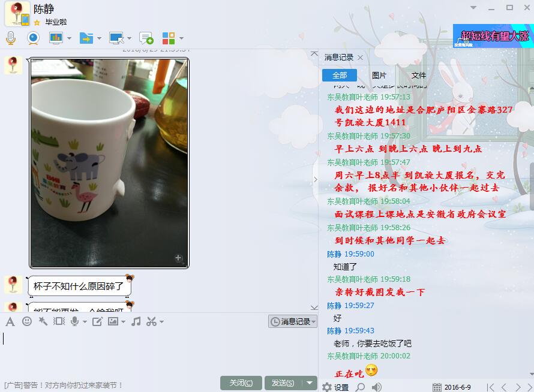Click the 关闭(C) button
Screen dimensions: 534x392
pos(241,383)
